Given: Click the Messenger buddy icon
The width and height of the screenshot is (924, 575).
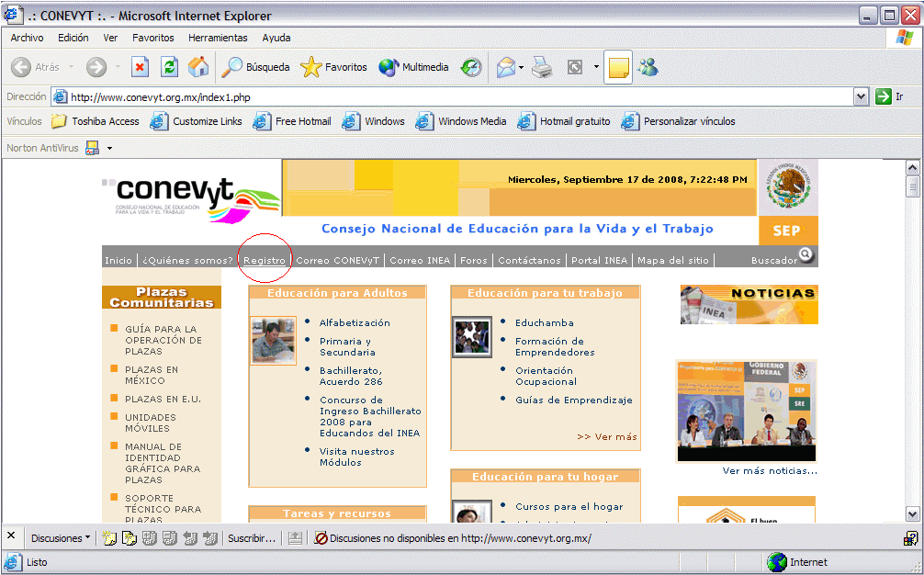Looking at the screenshot, I should point(648,67).
